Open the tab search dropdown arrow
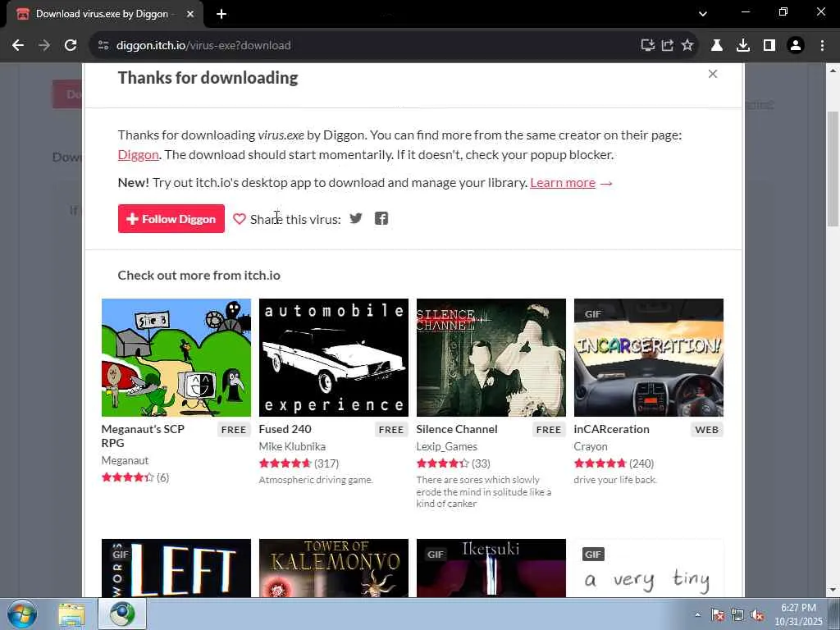The image size is (840, 630). [703, 14]
